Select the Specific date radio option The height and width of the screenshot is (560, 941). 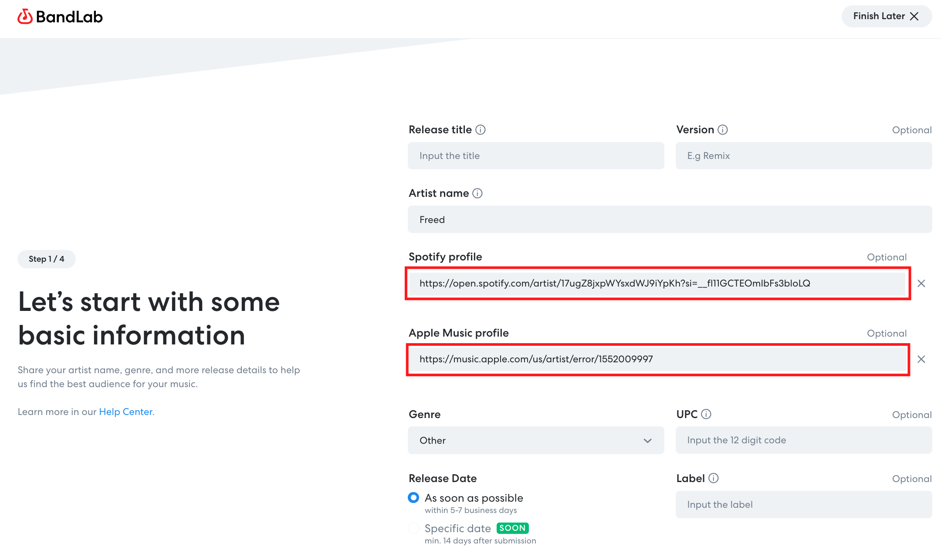coord(413,528)
